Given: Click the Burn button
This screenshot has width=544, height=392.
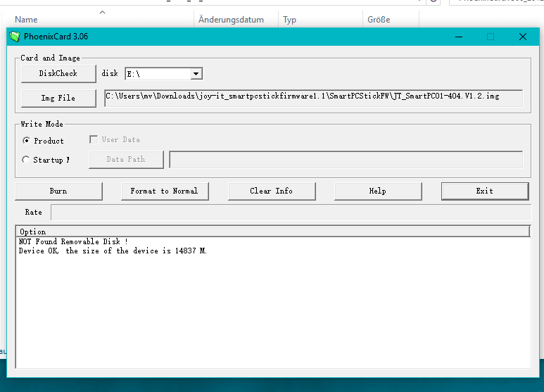Looking at the screenshot, I should click(x=58, y=191).
